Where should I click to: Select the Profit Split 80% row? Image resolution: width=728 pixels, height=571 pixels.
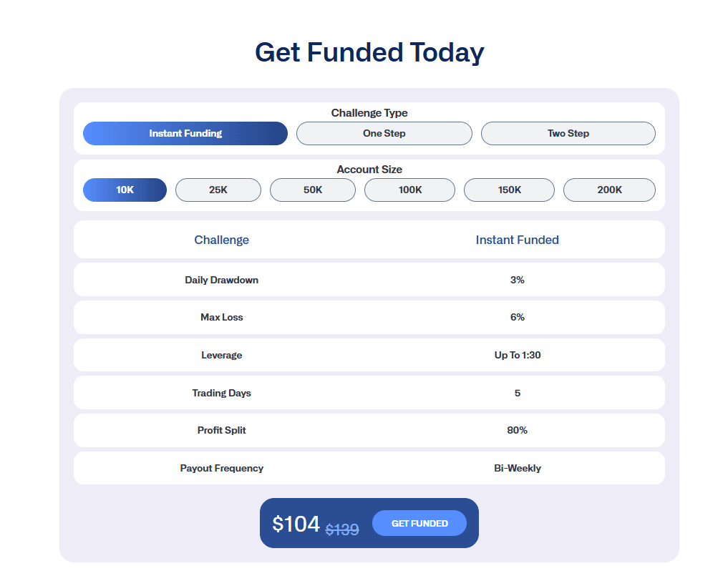tap(369, 430)
